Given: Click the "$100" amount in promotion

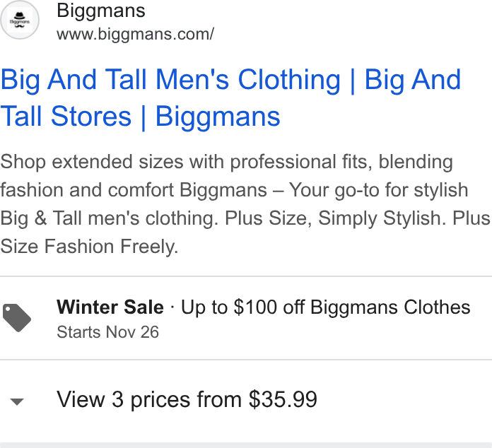Looking at the screenshot, I should 255,307.
